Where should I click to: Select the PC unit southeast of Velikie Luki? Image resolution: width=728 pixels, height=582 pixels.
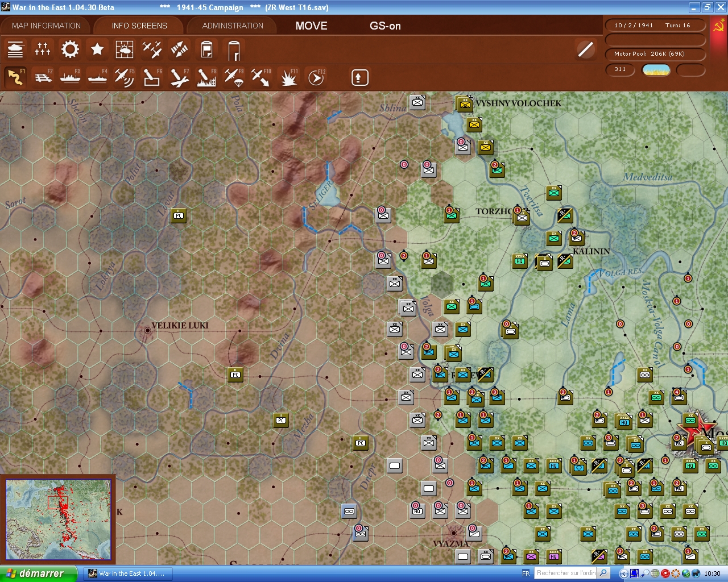pos(235,375)
